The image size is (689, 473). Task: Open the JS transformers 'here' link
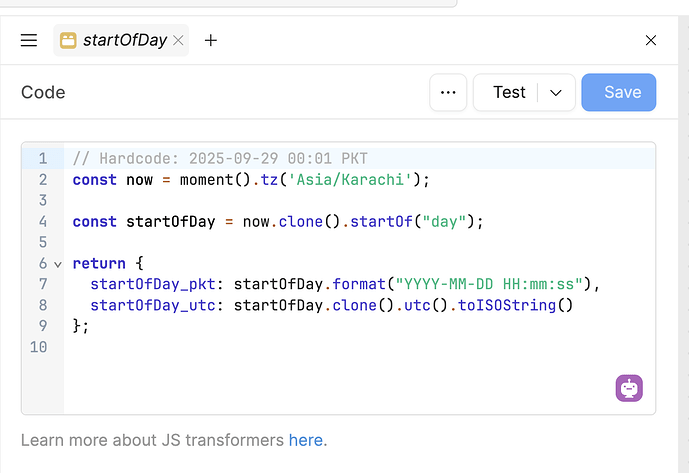[x=305, y=440]
